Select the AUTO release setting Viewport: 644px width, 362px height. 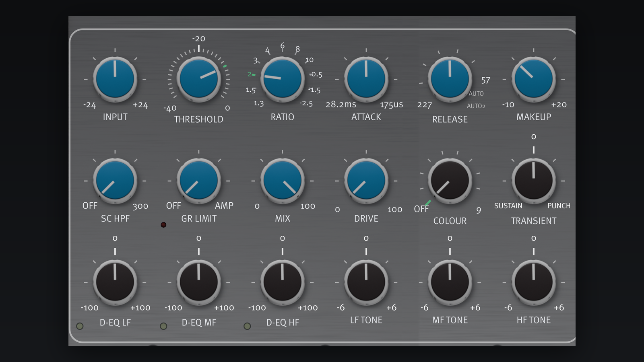(476, 94)
